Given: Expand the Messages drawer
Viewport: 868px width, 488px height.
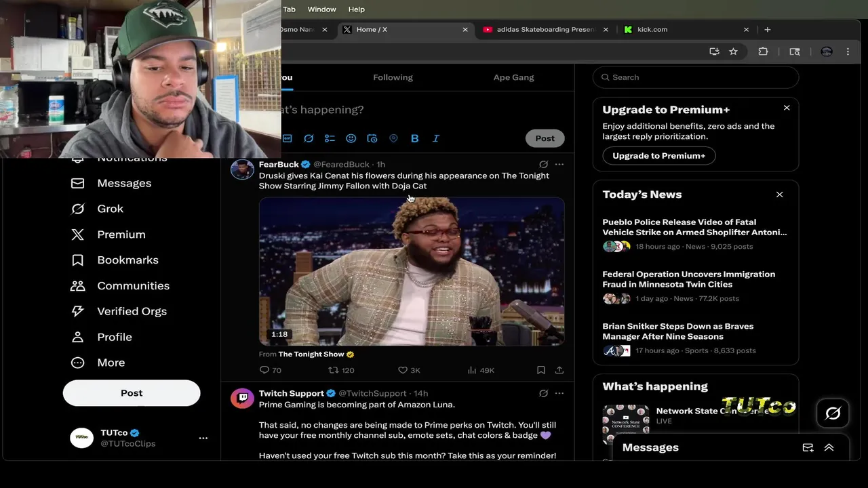Looking at the screenshot, I should coord(829,447).
